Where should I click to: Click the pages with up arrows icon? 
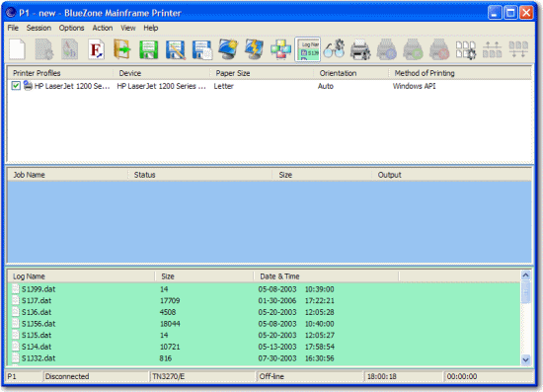click(x=492, y=50)
